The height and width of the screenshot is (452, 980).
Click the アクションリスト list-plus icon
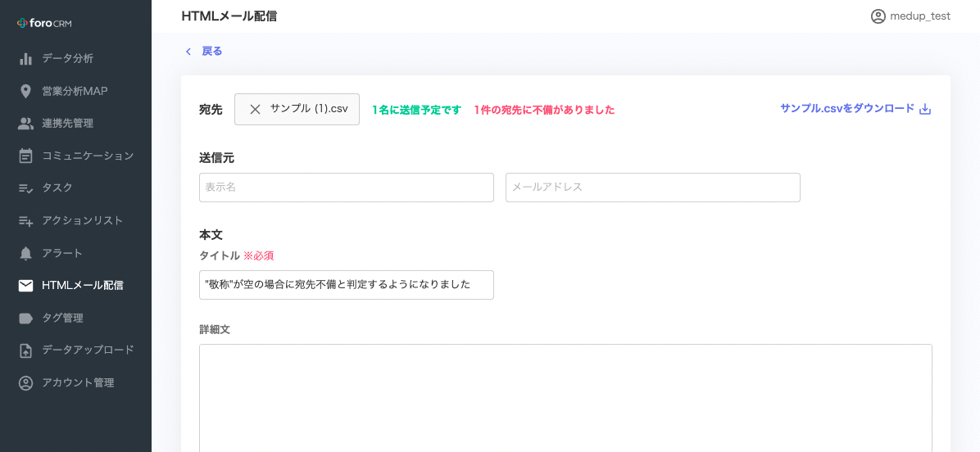(x=25, y=221)
